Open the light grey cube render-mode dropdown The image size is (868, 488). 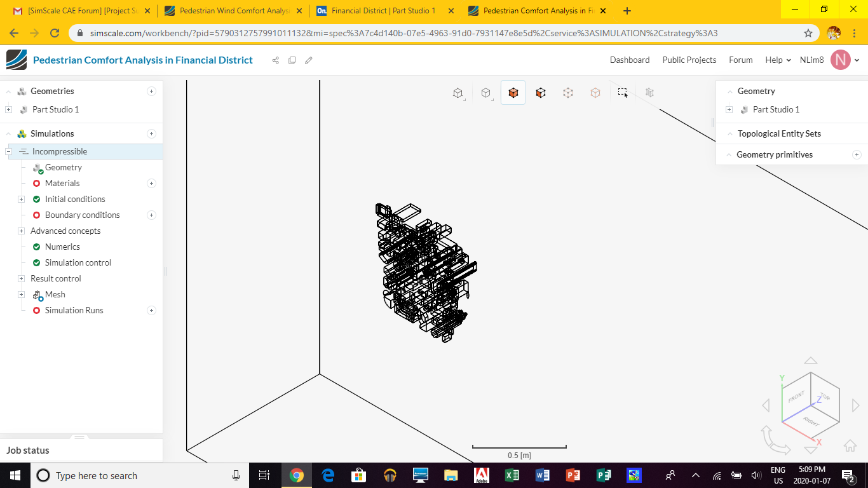486,93
